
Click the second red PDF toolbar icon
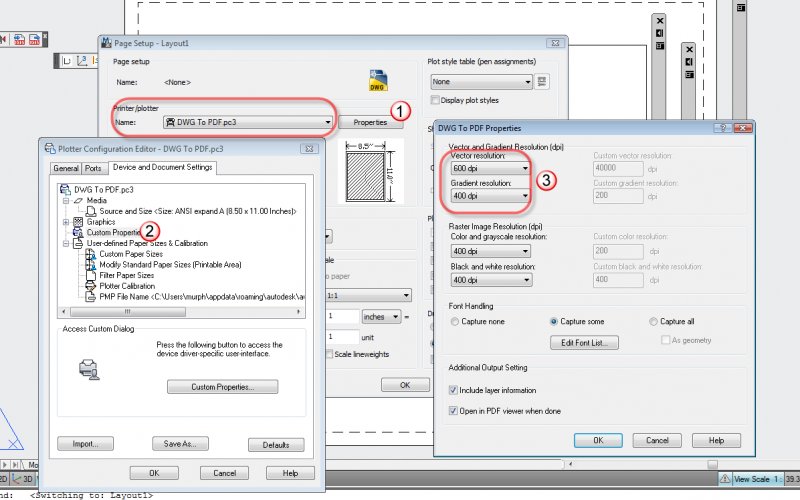coord(35,39)
